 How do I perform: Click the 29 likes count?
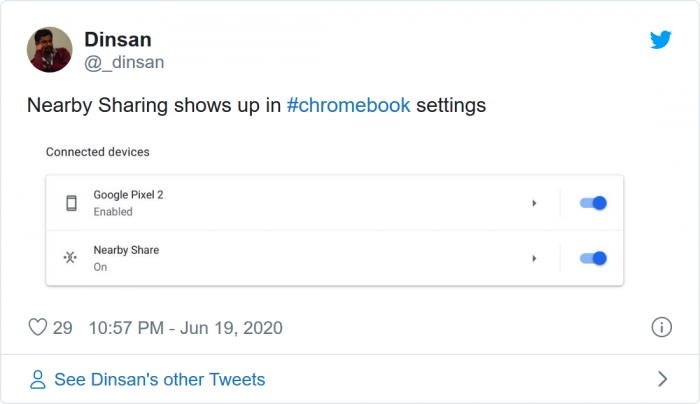[x=63, y=327]
